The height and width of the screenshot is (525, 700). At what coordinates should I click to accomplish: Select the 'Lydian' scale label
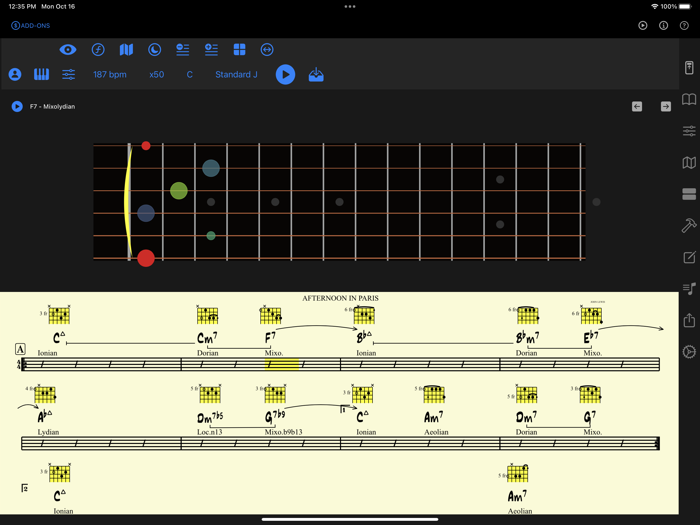(48, 432)
